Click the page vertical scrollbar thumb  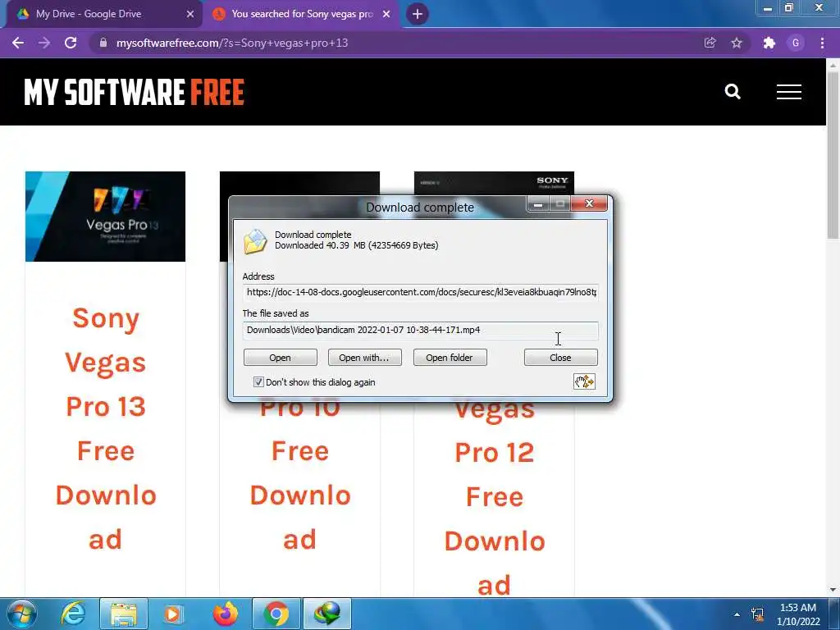pos(833,155)
